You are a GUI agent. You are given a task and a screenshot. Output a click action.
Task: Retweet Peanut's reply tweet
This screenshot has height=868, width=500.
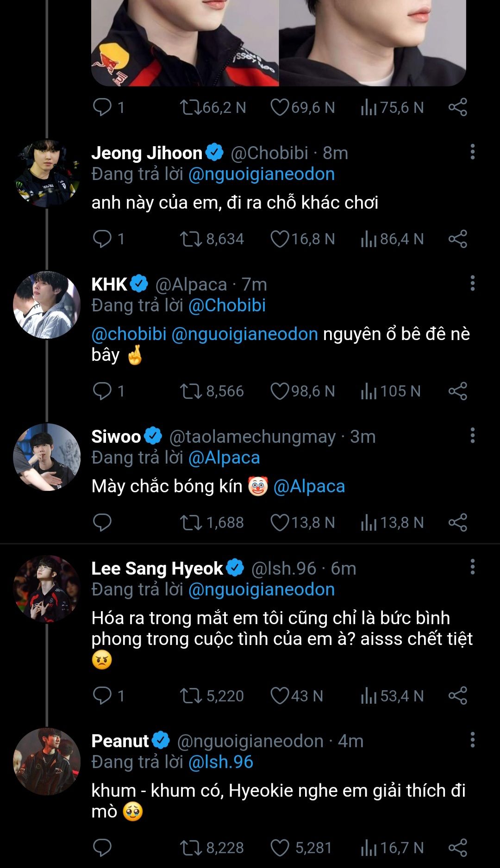pos(190,848)
